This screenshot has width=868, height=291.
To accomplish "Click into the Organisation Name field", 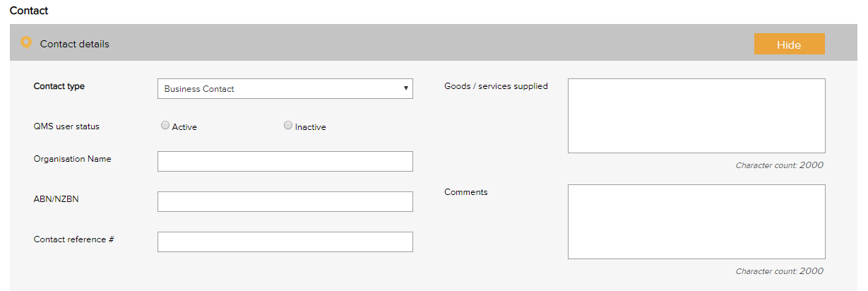I will tap(285, 161).
